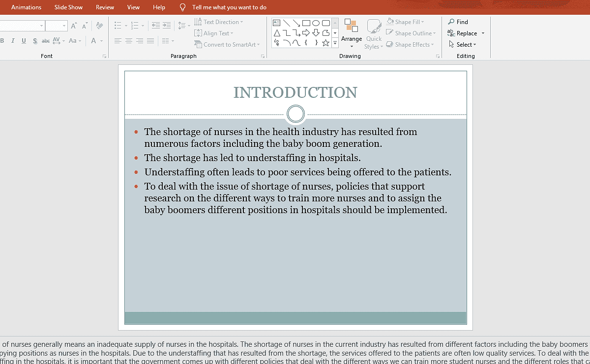Go to the Review tab
This screenshot has width=590, height=364.
(x=105, y=7)
